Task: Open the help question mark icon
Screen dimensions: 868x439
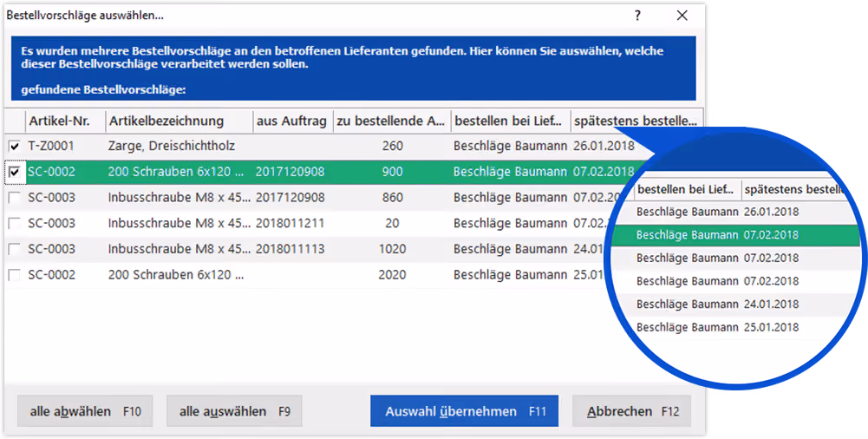Action: coord(637,16)
